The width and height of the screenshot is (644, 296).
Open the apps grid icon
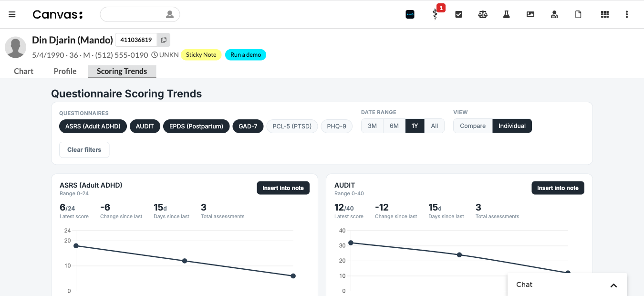pyautogui.click(x=605, y=14)
